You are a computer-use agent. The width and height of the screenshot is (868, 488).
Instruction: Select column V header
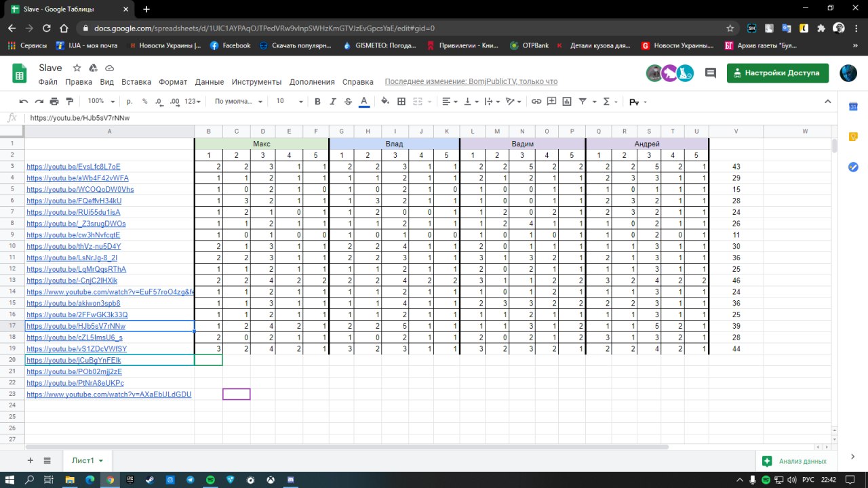click(x=736, y=131)
